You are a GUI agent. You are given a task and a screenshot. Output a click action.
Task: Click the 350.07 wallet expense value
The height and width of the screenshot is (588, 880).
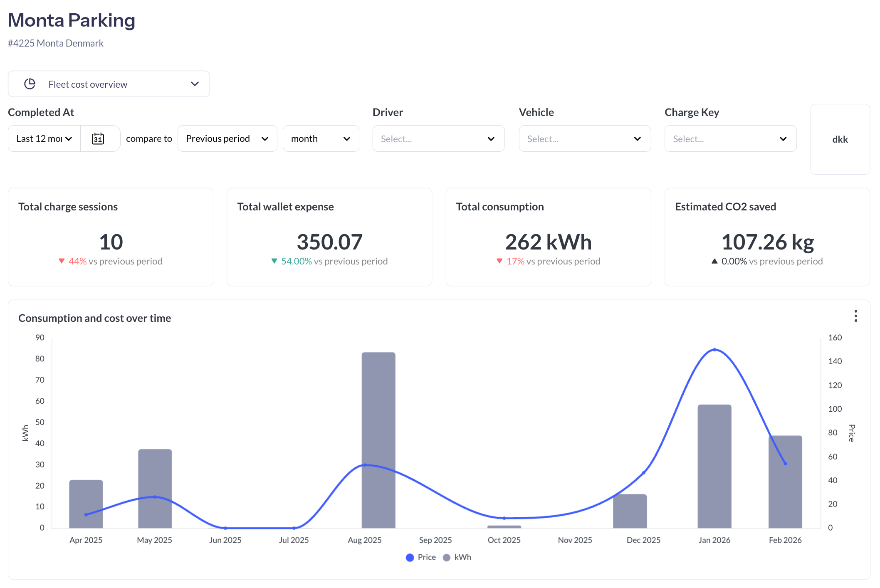(x=329, y=242)
